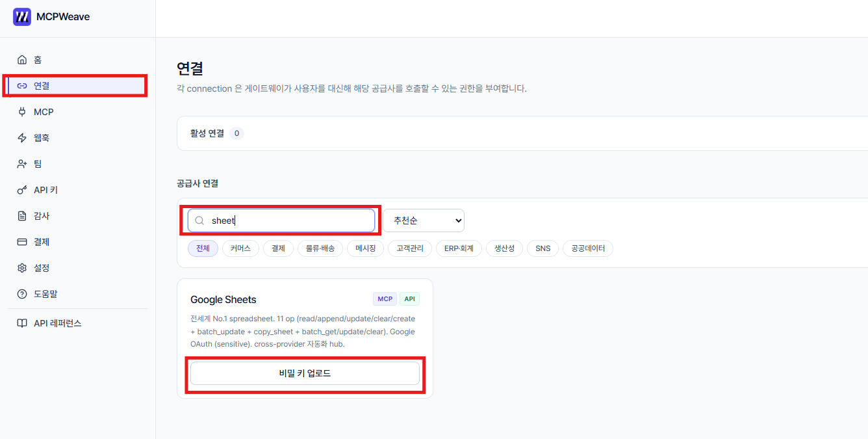This screenshot has height=439, width=868.
Task: Click the question mark icon beside 도움말
Action: 22,294
